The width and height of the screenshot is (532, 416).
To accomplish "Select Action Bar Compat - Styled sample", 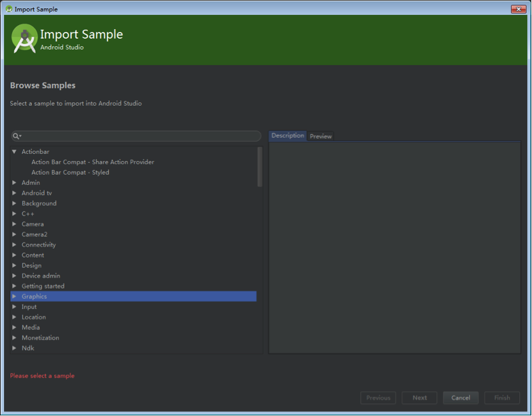I will (x=70, y=173).
